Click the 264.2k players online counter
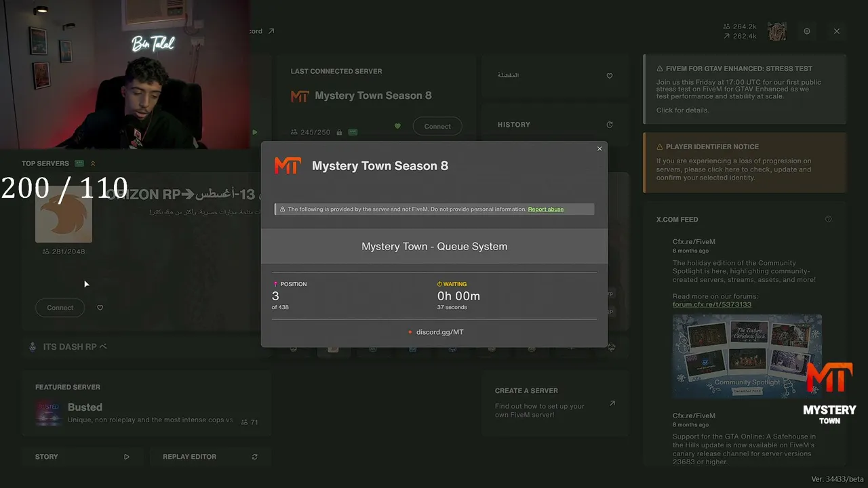 coord(740,26)
